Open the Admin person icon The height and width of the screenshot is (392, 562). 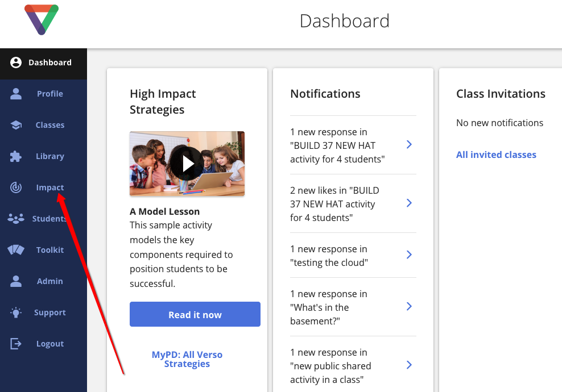click(x=16, y=281)
